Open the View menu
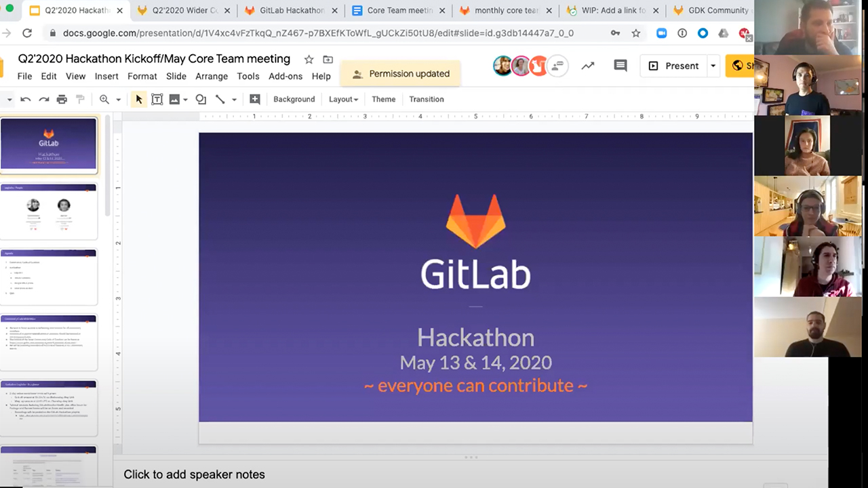This screenshot has height=488, width=868. click(x=75, y=76)
